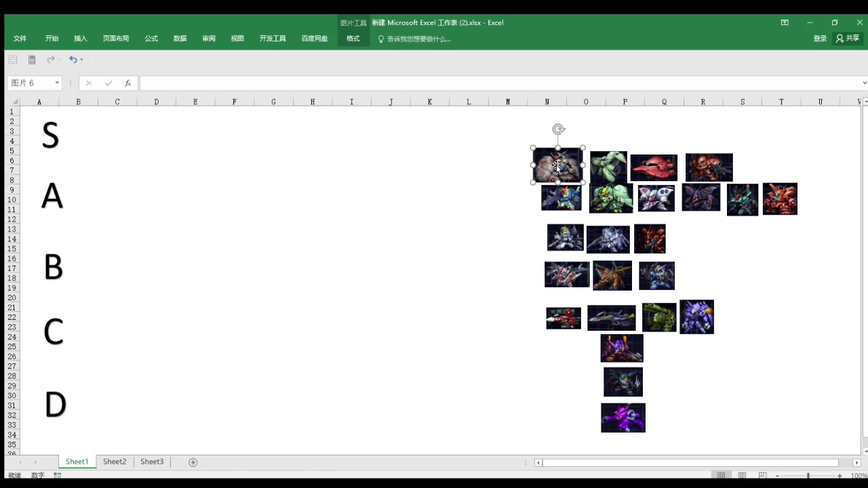This screenshot has height=488, width=868.
Task: Switch to Normal view icon
Action: click(722, 476)
